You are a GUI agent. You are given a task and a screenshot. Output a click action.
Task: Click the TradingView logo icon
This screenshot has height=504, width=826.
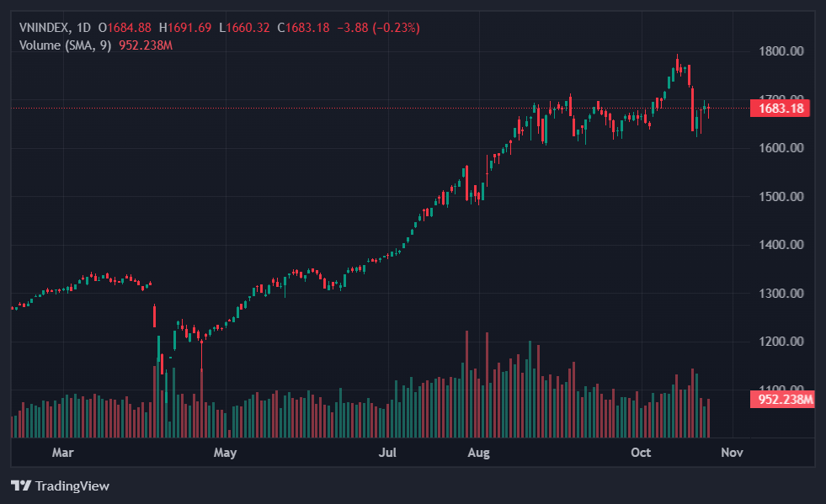tap(21, 485)
